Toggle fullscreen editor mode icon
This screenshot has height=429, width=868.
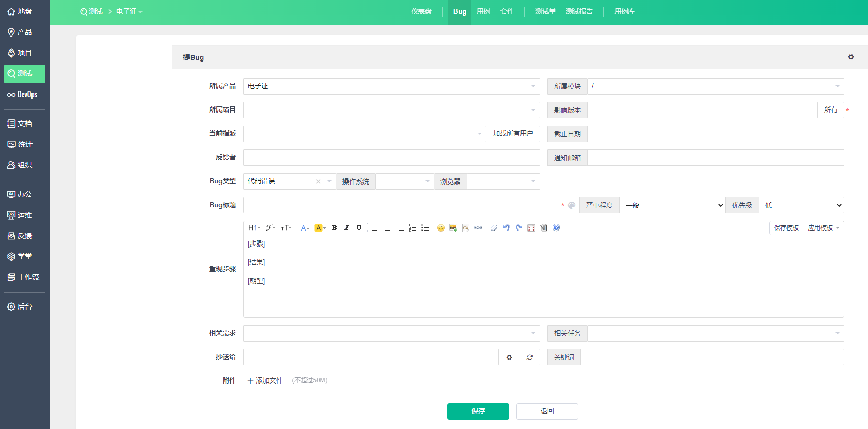tap(531, 228)
